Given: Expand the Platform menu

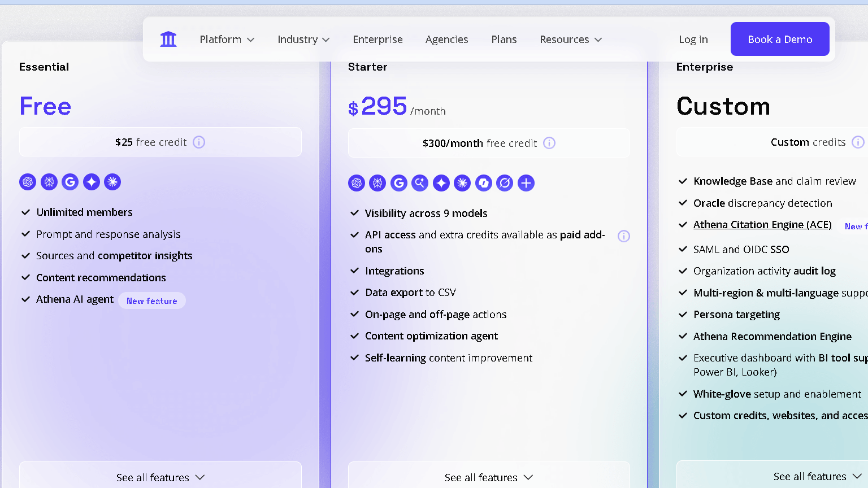Looking at the screenshot, I should pos(227,40).
